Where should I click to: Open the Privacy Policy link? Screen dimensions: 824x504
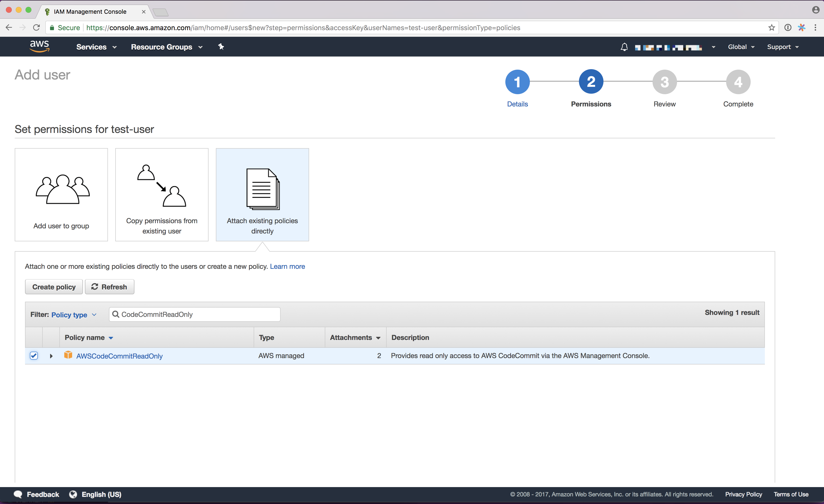point(743,494)
